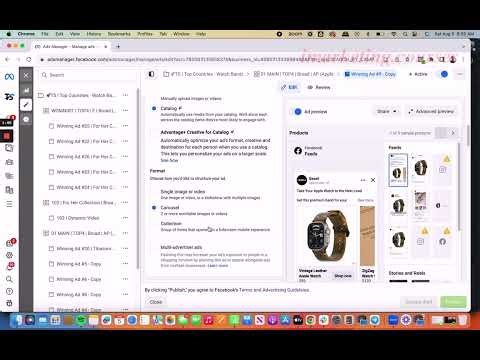Image resolution: width=480 pixels, height=360 pixels.
Task: Open the clock history icon in dark panel
Action: [26, 119]
